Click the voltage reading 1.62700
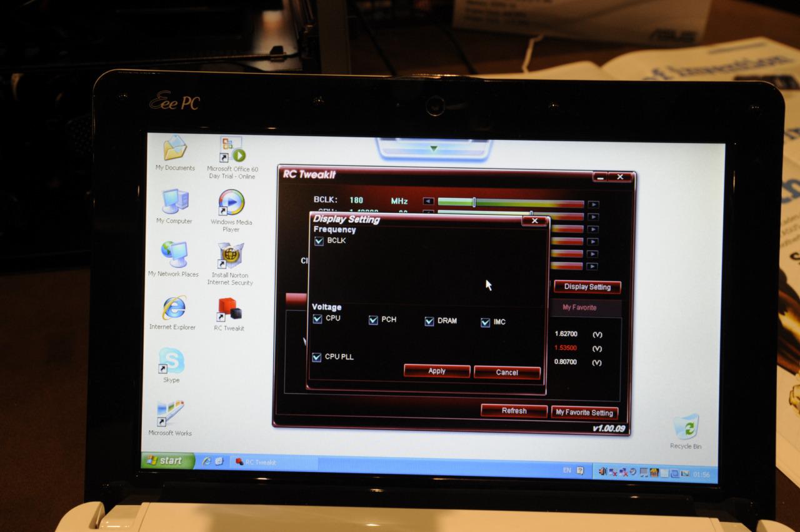 (566, 334)
